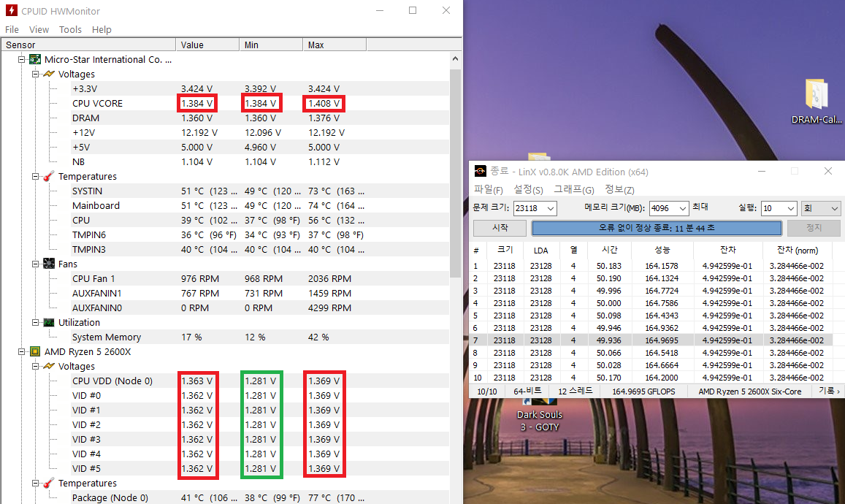This screenshot has width=845, height=504.
Task: Click the CPUID HWMonitor lightning bolt title icon
Action: click(x=11, y=10)
